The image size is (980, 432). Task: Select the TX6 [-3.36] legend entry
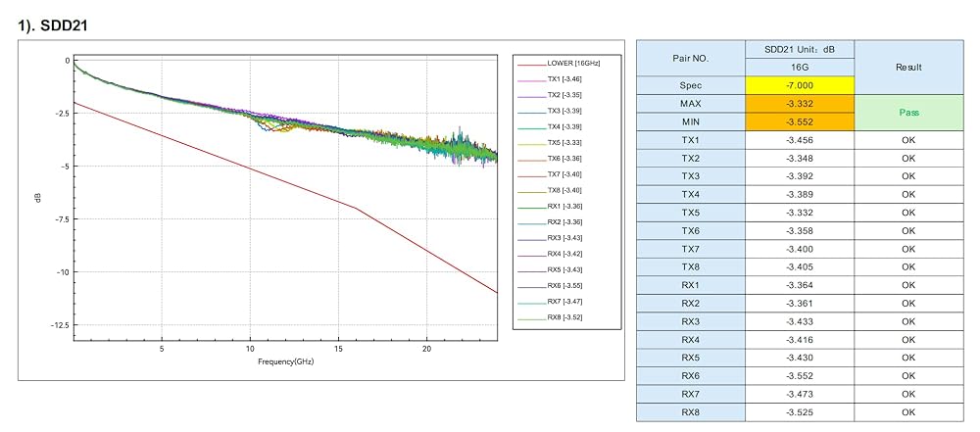pos(549,159)
